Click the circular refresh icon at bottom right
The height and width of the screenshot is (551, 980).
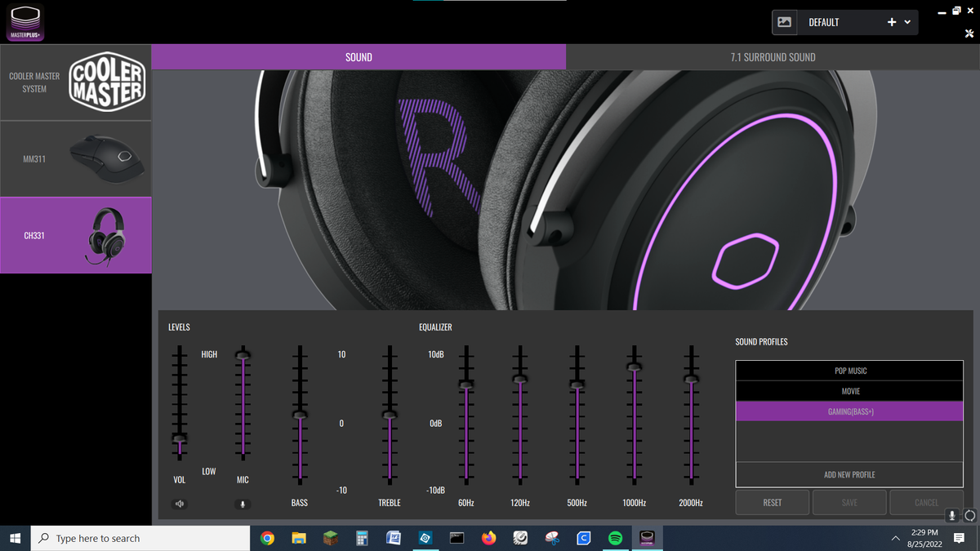970,516
